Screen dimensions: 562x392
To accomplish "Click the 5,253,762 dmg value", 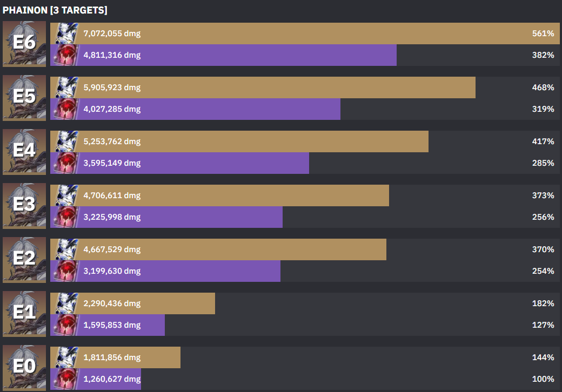I will tap(112, 141).
